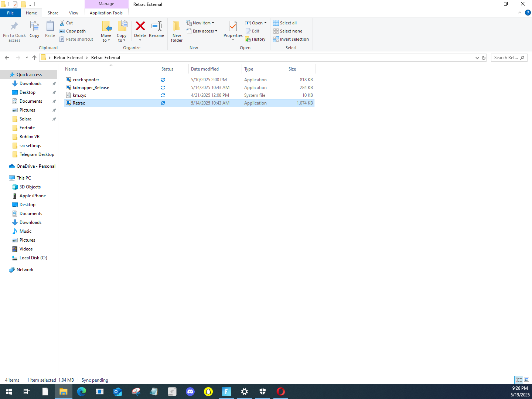Viewport: 532px width, 399px height.
Task: Click Copy path command
Action: point(72,31)
